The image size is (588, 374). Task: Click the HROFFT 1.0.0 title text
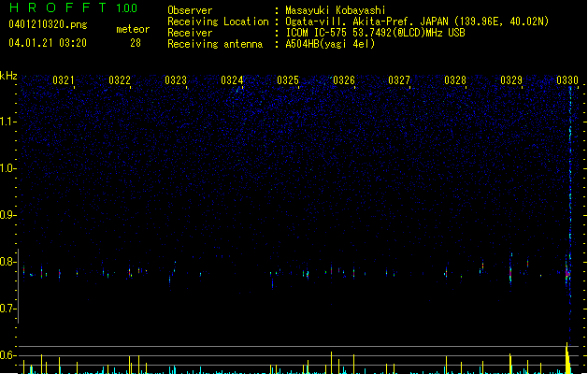tap(73, 7)
